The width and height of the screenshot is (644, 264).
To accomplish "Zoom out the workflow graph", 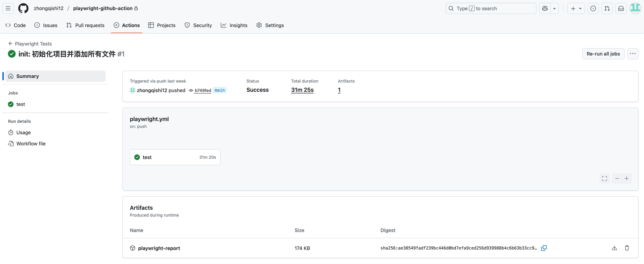I will point(617,179).
